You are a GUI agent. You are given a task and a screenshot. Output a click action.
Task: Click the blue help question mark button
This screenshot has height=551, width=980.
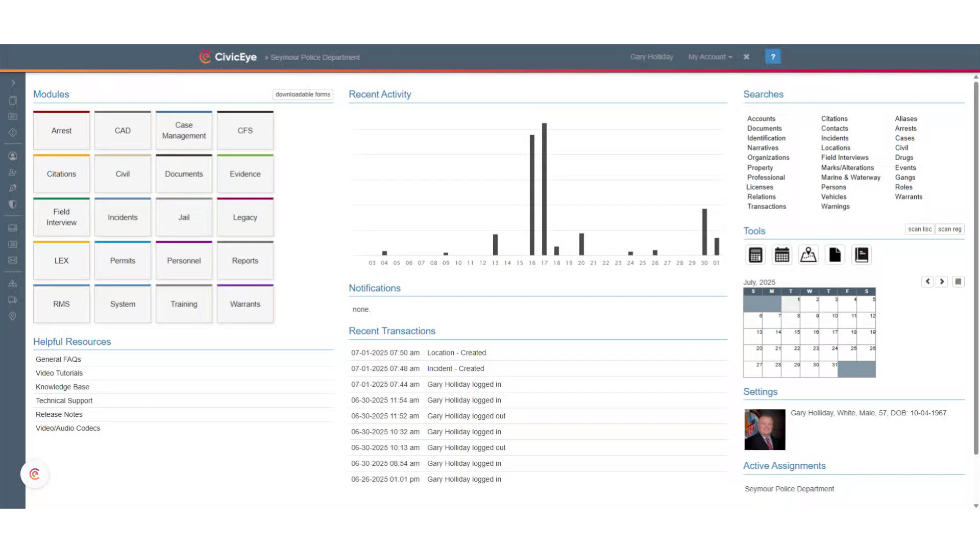click(773, 57)
